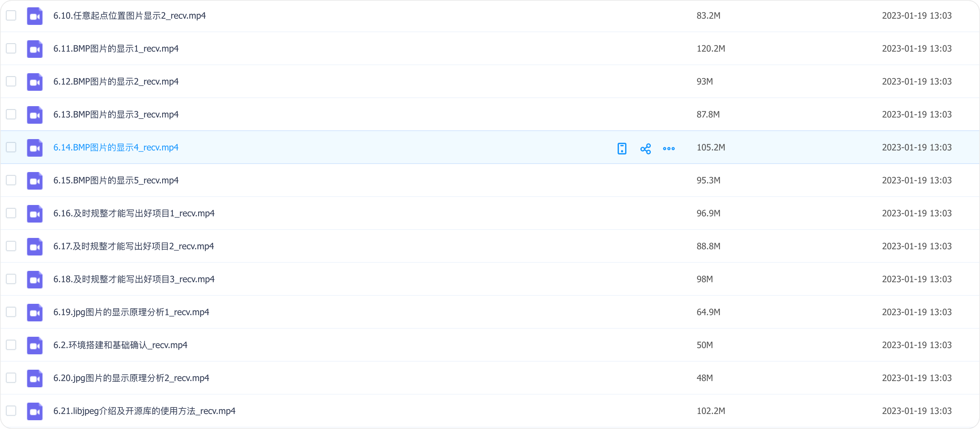This screenshot has width=980, height=429.
Task: Click the 83.2M file size value
Action: pos(708,16)
